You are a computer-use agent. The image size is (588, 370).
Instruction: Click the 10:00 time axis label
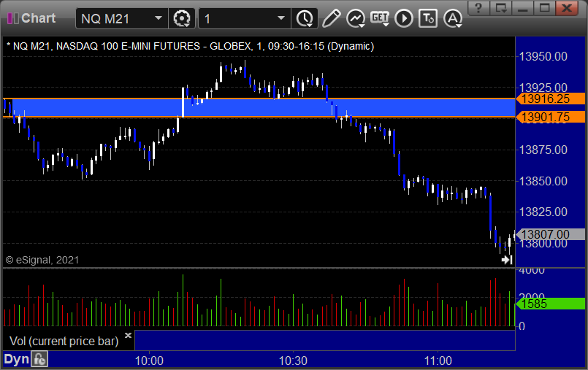tap(149, 361)
